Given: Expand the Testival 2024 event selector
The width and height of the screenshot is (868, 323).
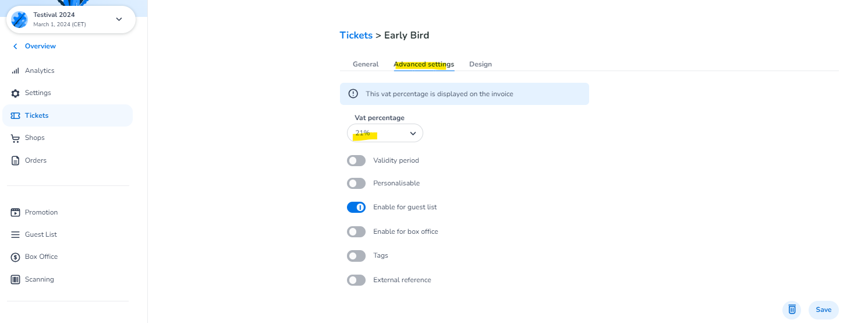Looking at the screenshot, I should pyautogui.click(x=119, y=19).
